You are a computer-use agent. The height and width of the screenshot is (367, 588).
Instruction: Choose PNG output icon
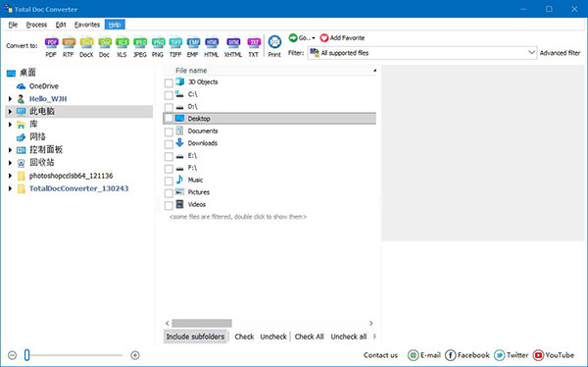click(x=158, y=42)
